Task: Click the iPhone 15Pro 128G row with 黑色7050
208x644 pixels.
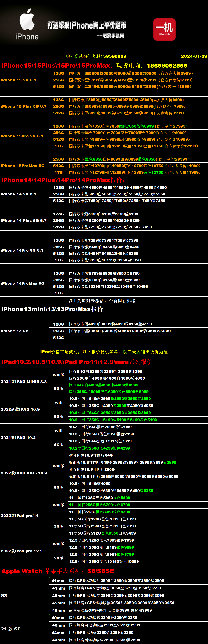Action: click(138, 126)
